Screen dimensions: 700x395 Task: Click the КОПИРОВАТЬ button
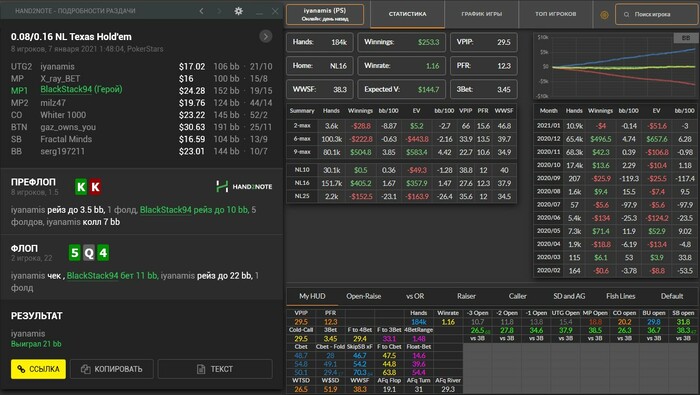pos(112,369)
